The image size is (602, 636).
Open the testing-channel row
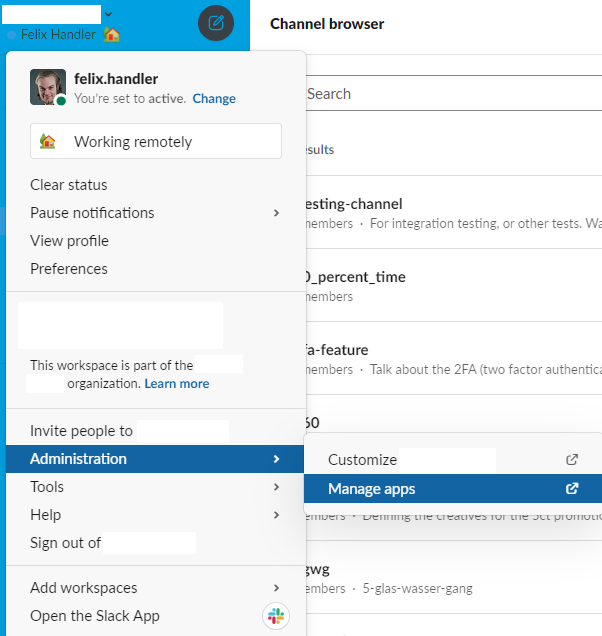tap(453, 213)
